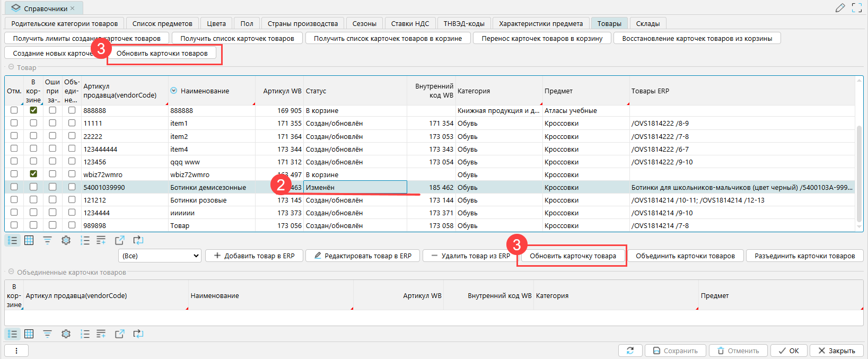The image size is (868, 359).
Task: Switch to the 'Склады' tab
Action: point(647,23)
